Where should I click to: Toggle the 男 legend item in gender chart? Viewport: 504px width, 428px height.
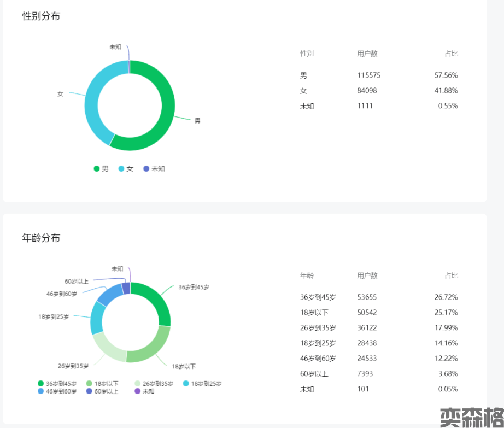pos(101,169)
